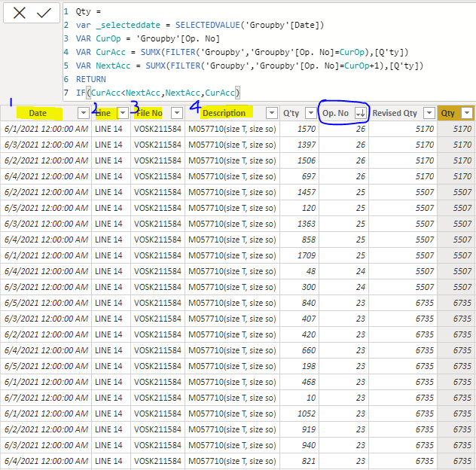Image resolution: width=476 pixels, height=470 pixels.
Task: Click LINE 14 cell in Q'ty 697 row
Action: coord(111,176)
